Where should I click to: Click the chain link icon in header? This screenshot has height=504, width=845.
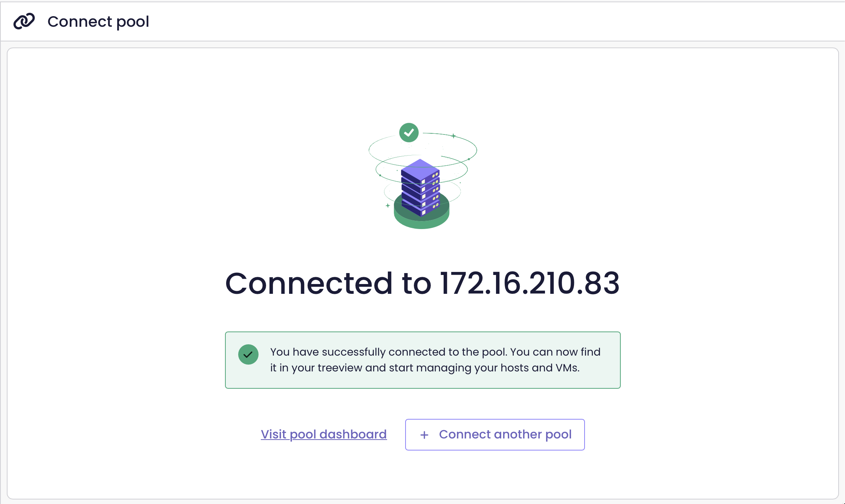click(x=24, y=21)
